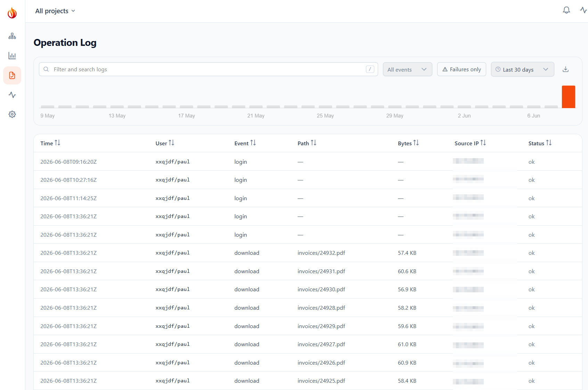Image resolution: width=588 pixels, height=390 pixels.
Task: Click the 56.9 KB bytes value
Action: (x=407, y=289)
